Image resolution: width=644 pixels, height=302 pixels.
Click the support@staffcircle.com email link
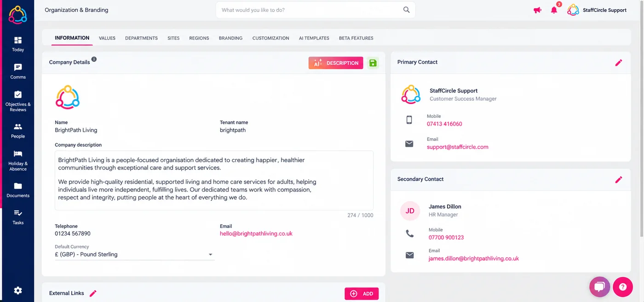[x=457, y=147]
